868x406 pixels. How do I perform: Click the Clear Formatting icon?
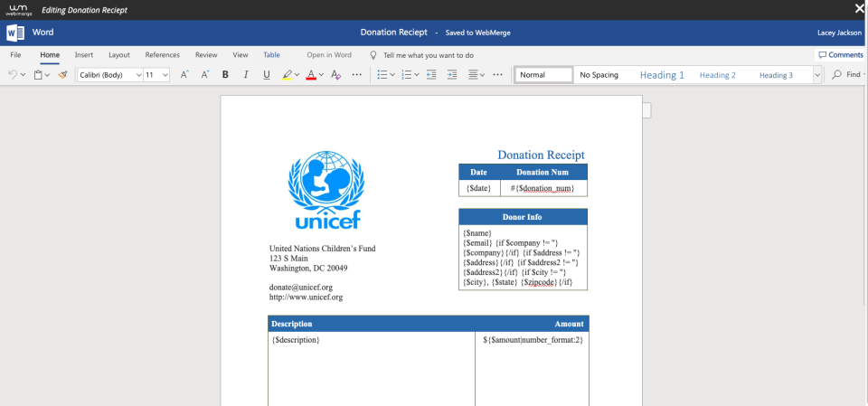(x=335, y=74)
